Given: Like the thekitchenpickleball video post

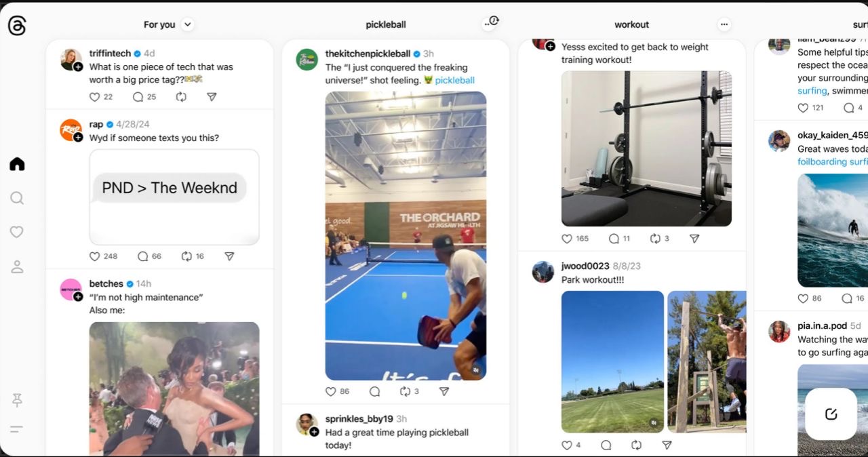Looking at the screenshot, I should 331,391.
